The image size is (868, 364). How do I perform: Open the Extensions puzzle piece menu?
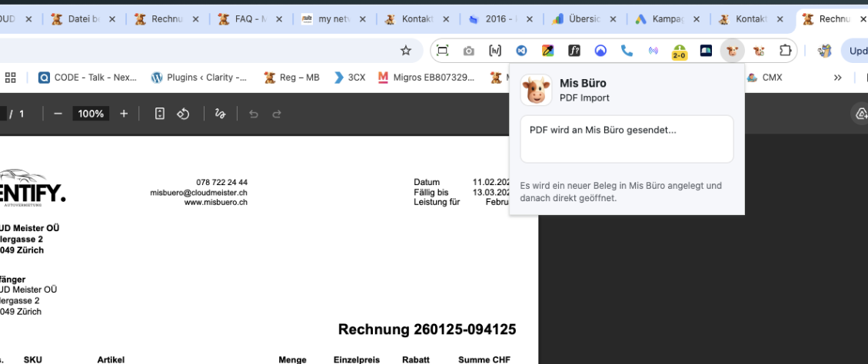click(785, 51)
